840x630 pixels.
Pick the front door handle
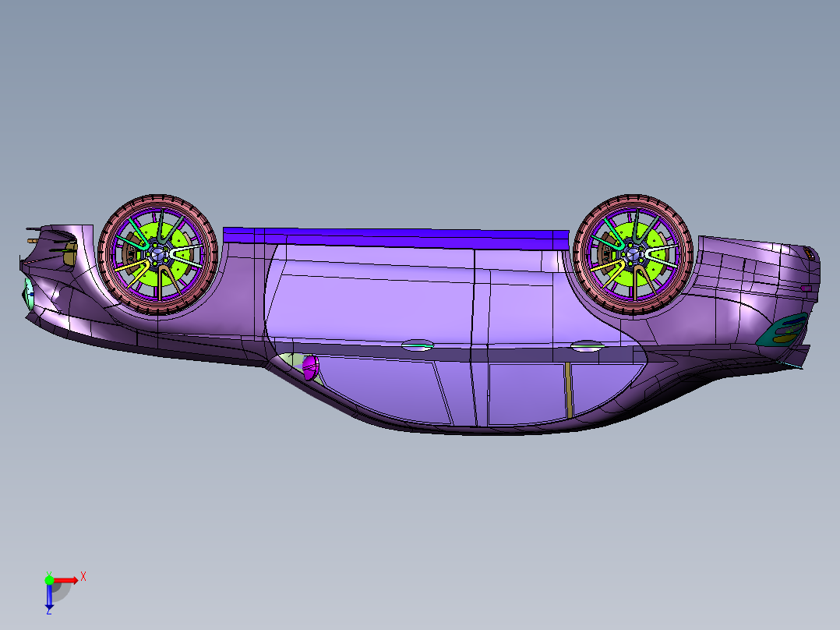coord(418,345)
